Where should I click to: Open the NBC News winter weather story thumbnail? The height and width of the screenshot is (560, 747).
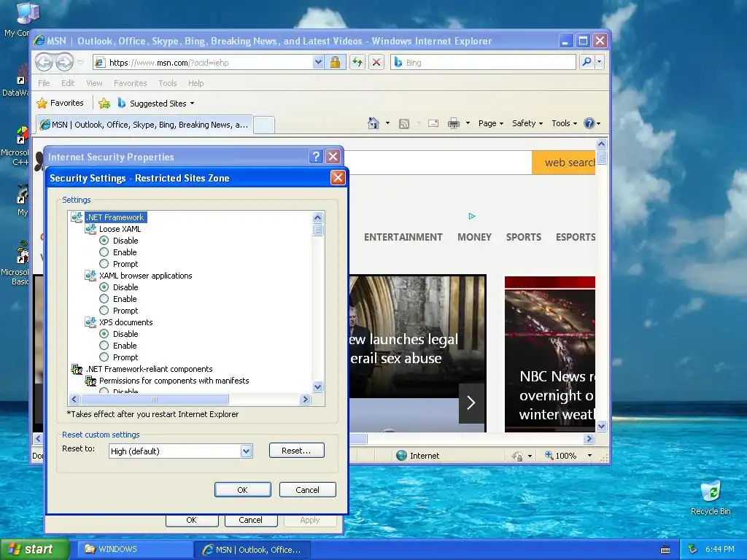[550, 354]
